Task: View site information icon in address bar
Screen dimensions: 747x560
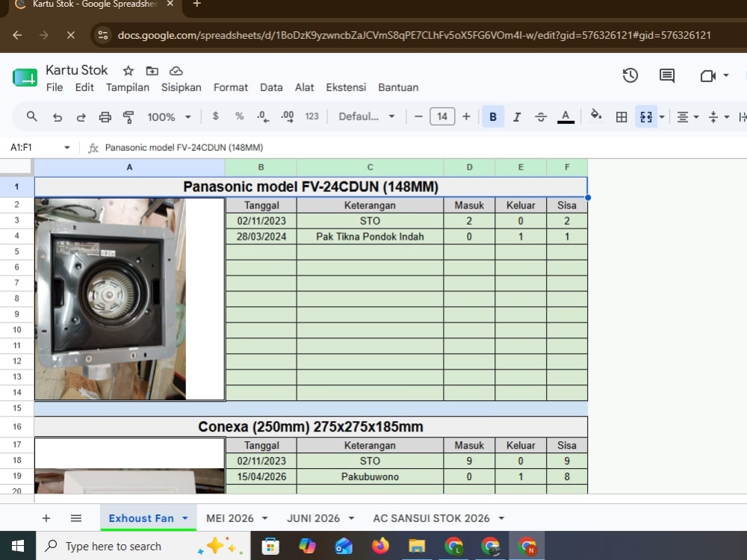Action: [x=103, y=35]
